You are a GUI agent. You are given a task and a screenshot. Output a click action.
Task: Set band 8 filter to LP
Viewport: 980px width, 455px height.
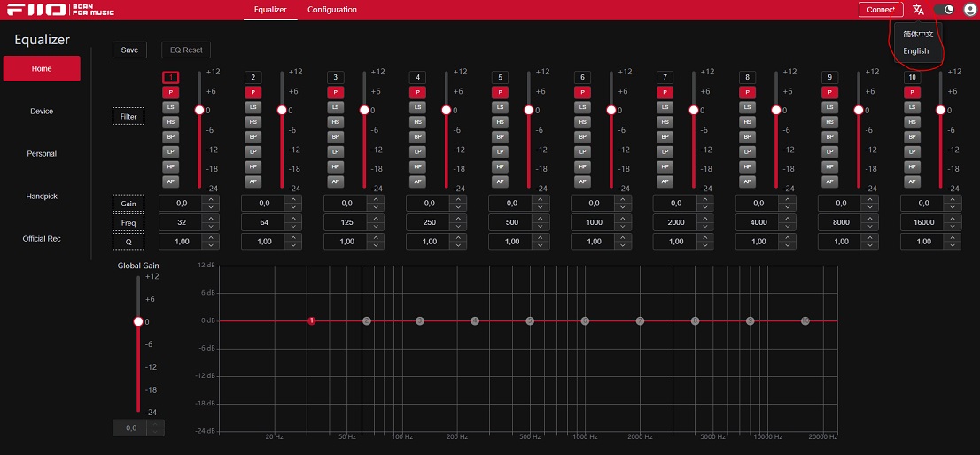pyautogui.click(x=748, y=151)
